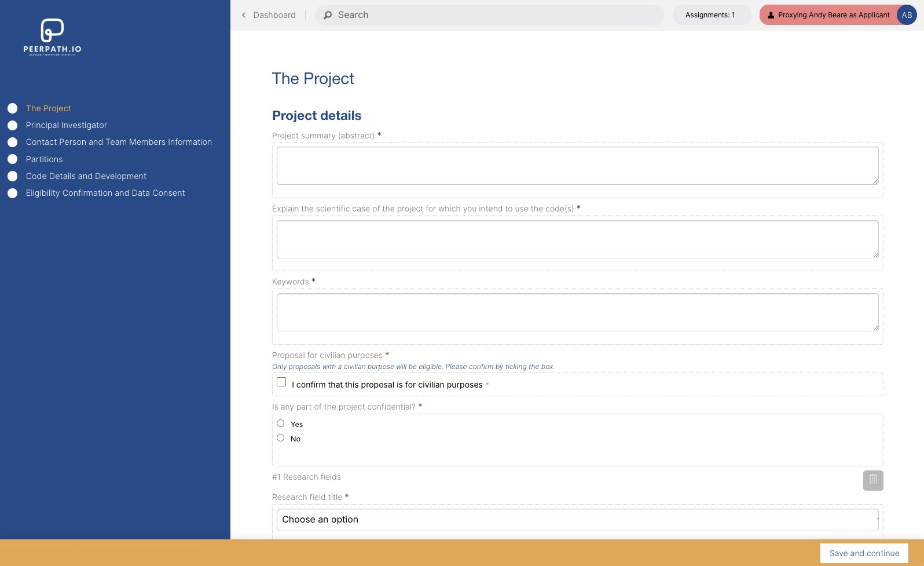Open the Assignments: 1 button

pyautogui.click(x=710, y=15)
